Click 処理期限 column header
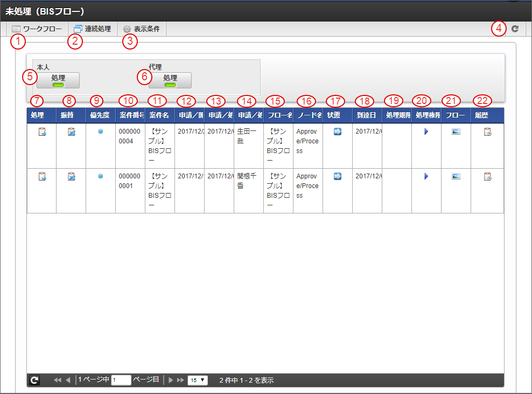The image size is (532, 394). pyautogui.click(x=397, y=115)
